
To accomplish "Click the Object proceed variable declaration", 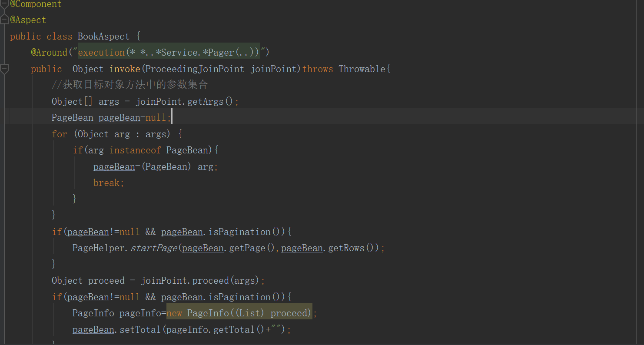I will pos(88,281).
